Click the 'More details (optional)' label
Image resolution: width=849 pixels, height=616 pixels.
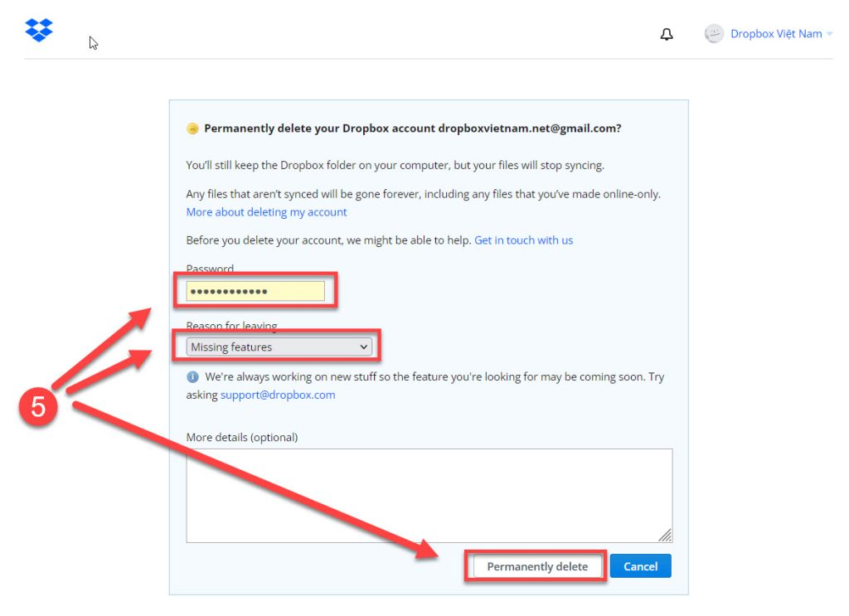242,438
